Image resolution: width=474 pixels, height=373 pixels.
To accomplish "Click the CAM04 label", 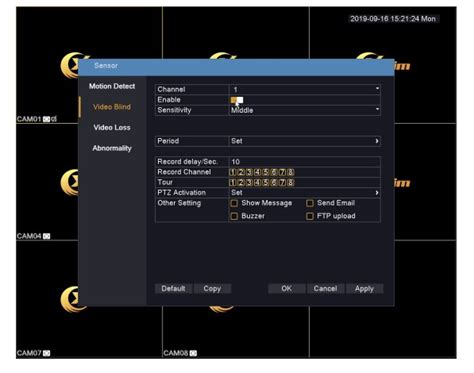I will pos(29,236).
